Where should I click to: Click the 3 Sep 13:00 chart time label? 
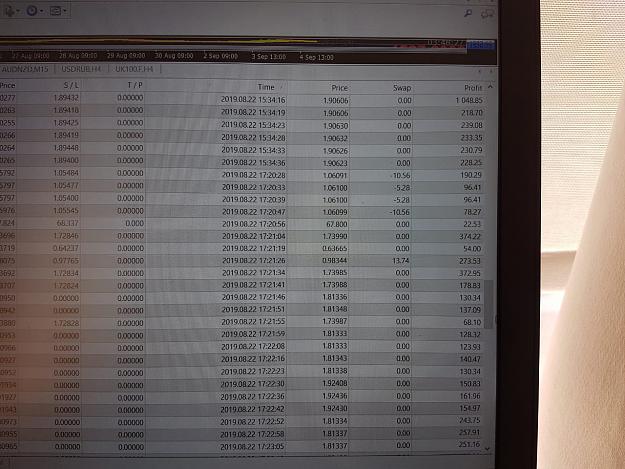tap(269, 57)
